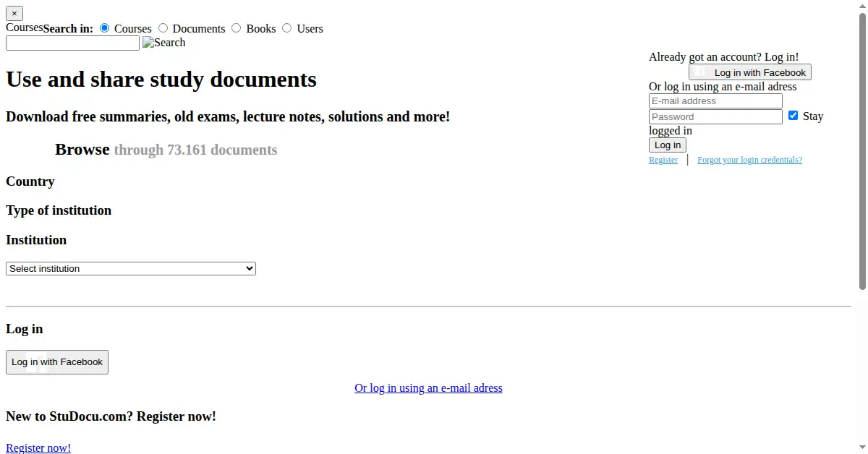Click the header Log in with Facebook button
The image size is (868, 454).
pos(750,72)
